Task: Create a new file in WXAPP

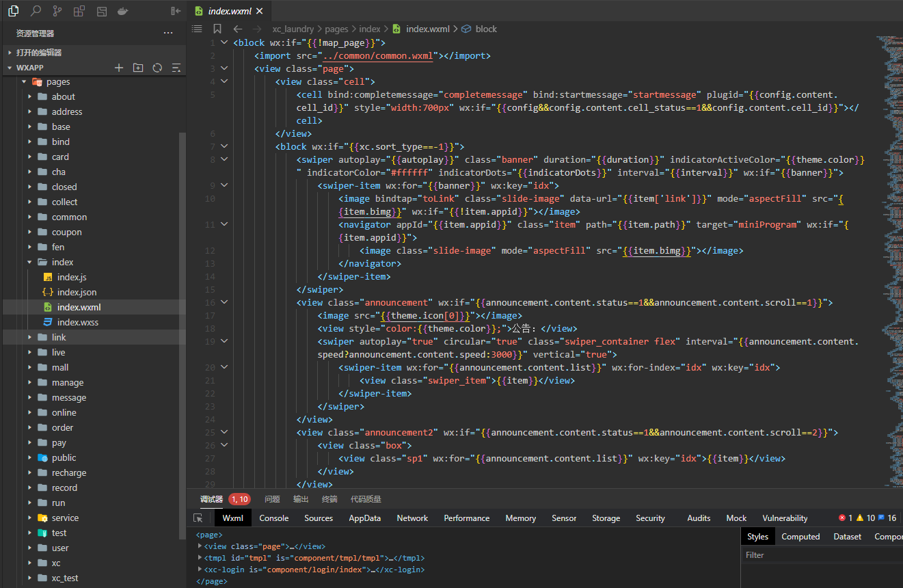Action: (x=119, y=68)
